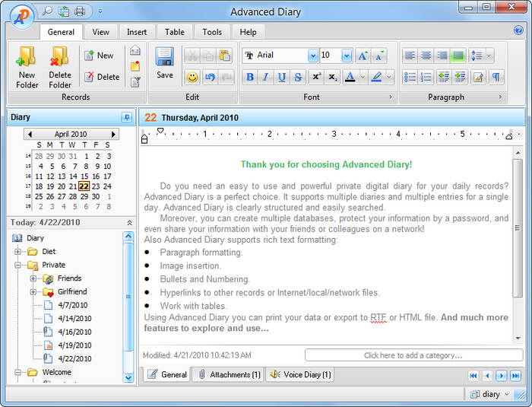Click the Shrink Font icon
Viewport: 532px width, 407px height.
[x=379, y=56]
